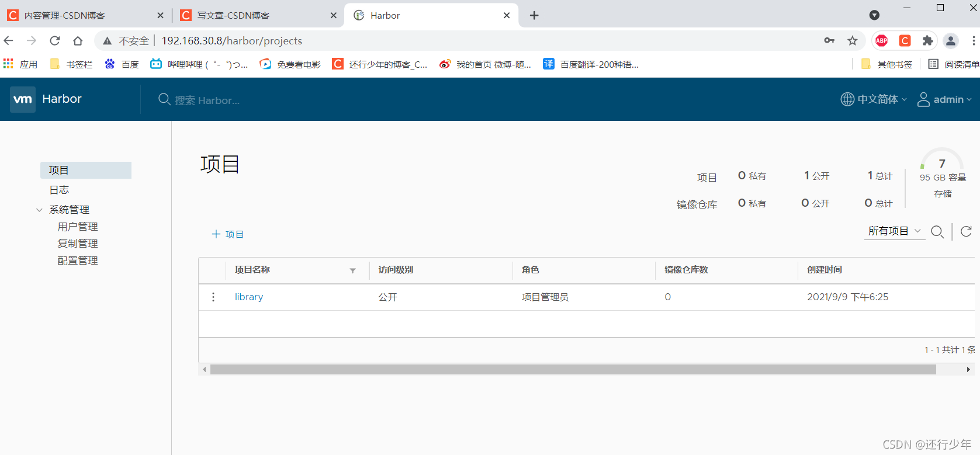The image size is (980, 455).
Task: Click the horizontal scrollbar thumb under table
Action: [x=573, y=369]
